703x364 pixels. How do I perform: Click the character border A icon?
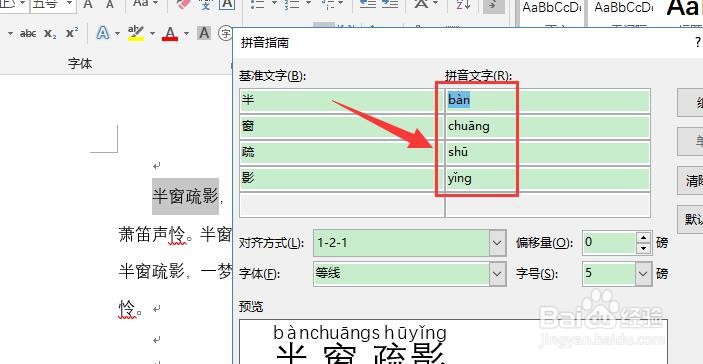click(x=227, y=4)
